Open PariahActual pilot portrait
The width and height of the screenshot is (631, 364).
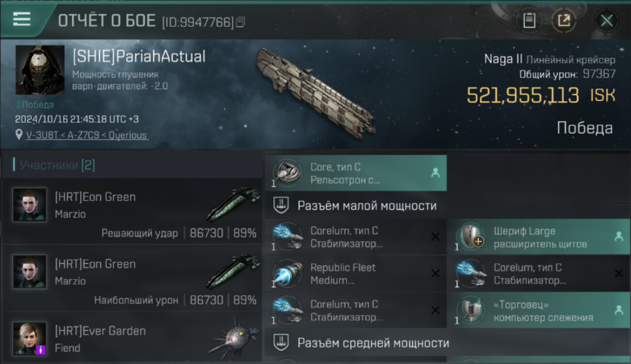[40, 70]
